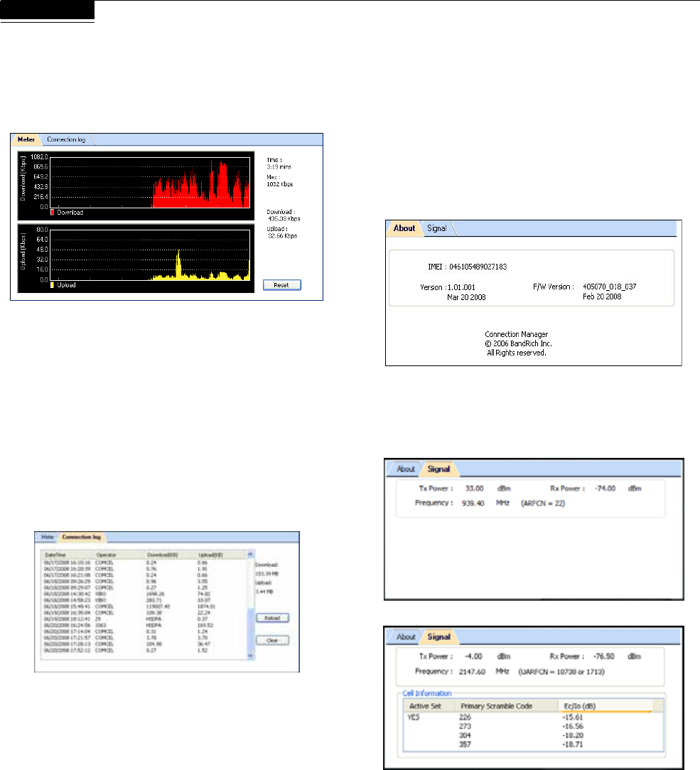Click the Ec/Io value -18.71
700x770 pixels.
click(572, 744)
